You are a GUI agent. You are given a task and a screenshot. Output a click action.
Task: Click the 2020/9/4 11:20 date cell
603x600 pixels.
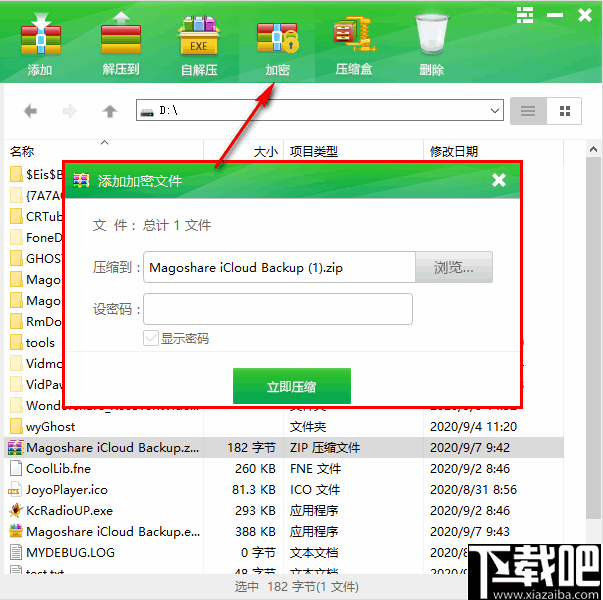point(473,427)
